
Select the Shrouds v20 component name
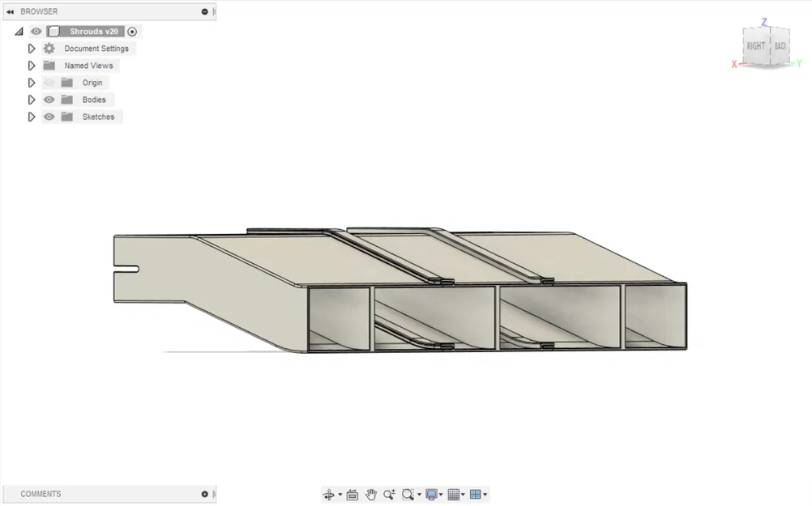93,31
